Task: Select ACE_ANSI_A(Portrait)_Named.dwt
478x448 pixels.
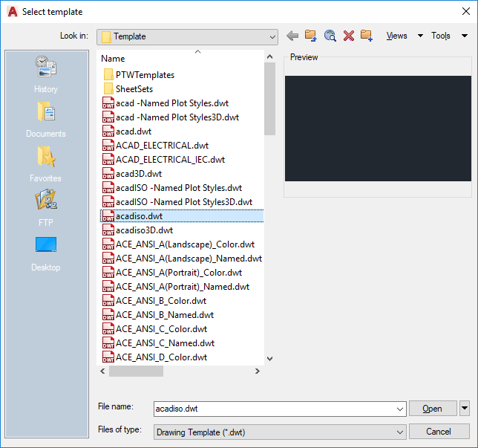Action: click(183, 287)
